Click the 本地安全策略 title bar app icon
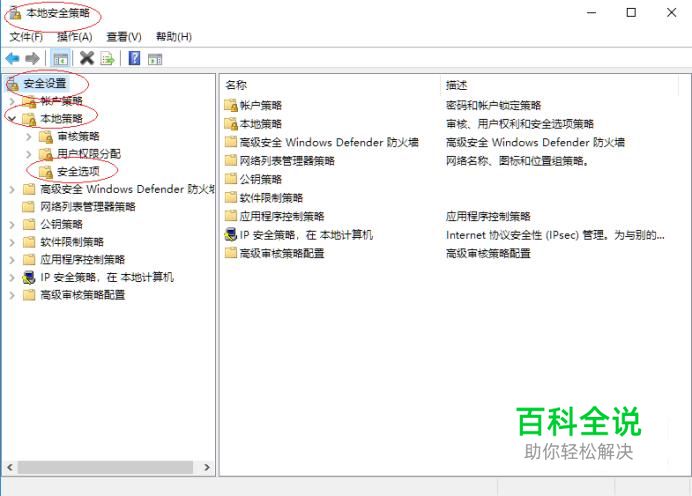The image size is (692, 496). coord(16,13)
